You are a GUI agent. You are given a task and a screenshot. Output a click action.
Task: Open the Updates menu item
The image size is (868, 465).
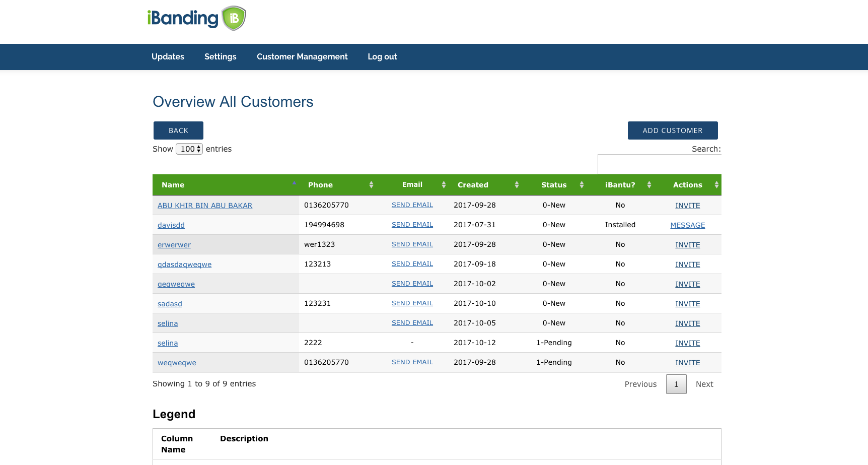168,56
